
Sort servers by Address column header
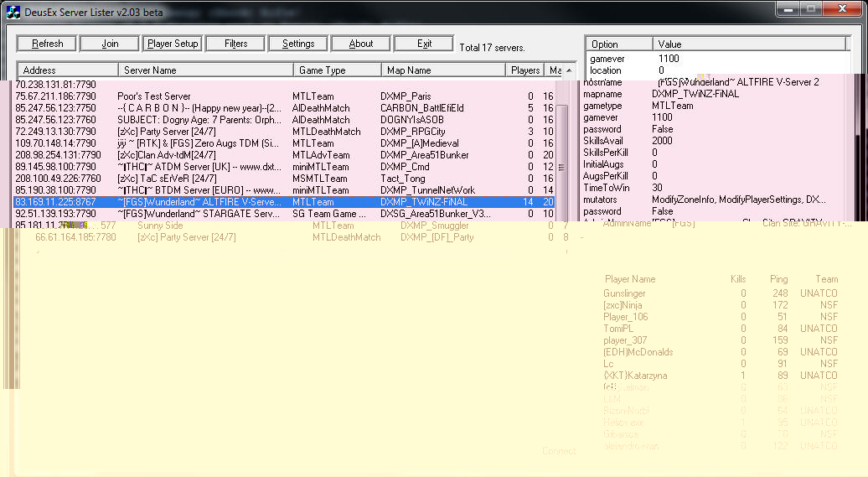(x=67, y=70)
